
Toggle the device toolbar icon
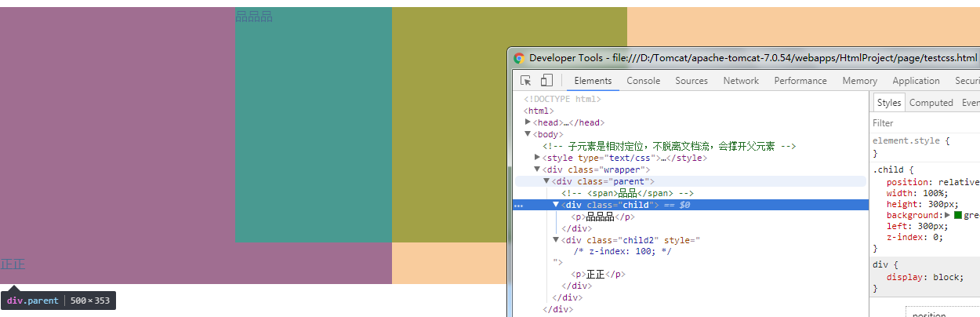coord(546,81)
